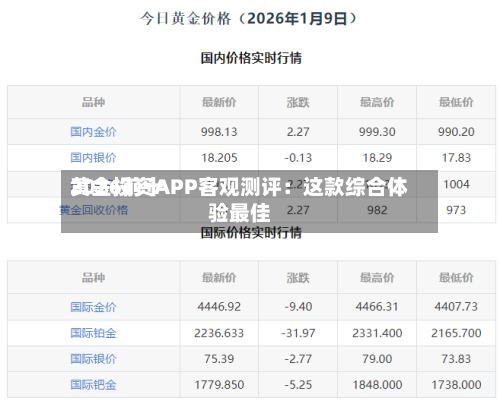Click the 4407.73 lowest price cell
The image size is (500, 404).
point(456,307)
